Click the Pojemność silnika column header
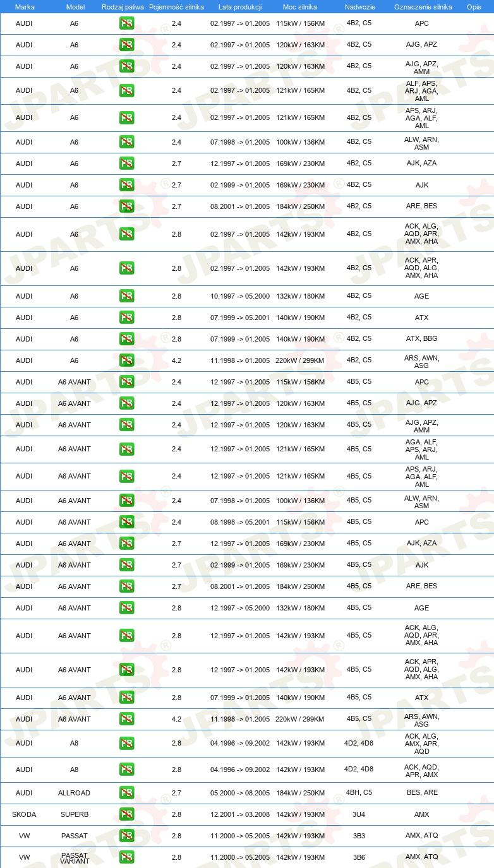This screenshot has width=494, height=868. 176,7
